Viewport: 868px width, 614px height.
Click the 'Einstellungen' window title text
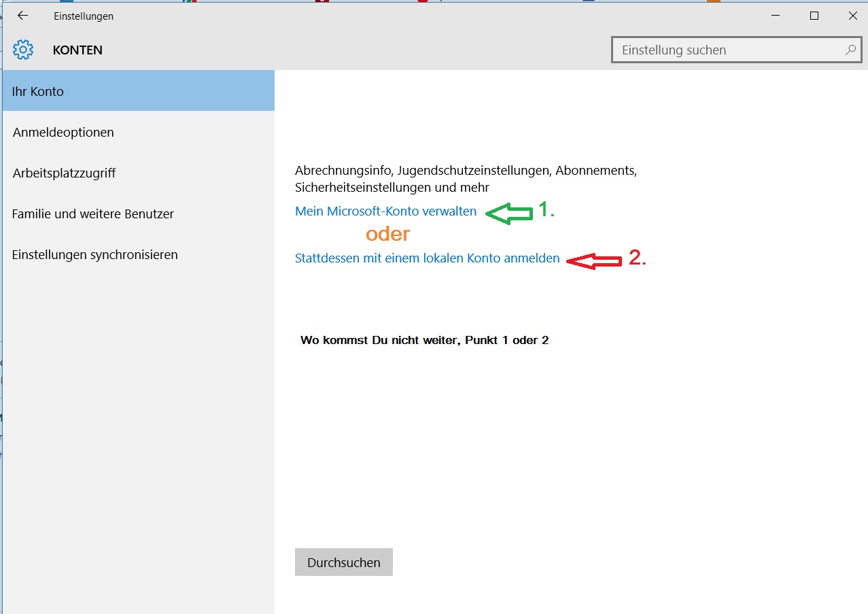tap(84, 16)
